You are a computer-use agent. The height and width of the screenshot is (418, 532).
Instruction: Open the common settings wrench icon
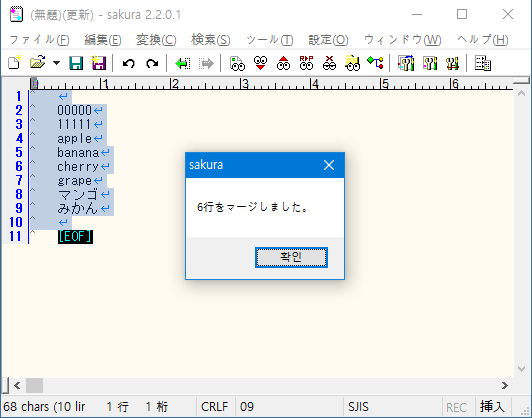[x=452, y=63]
